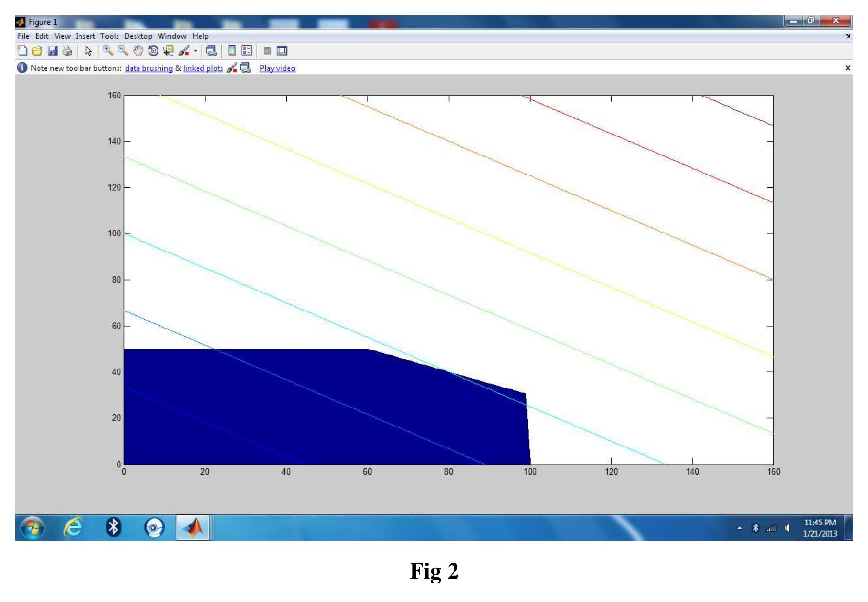Image resolution: width=868 pixels, height=602 pixels.
Task: Expand the brush color dropdown arrow
Action: tap(195, 51)
